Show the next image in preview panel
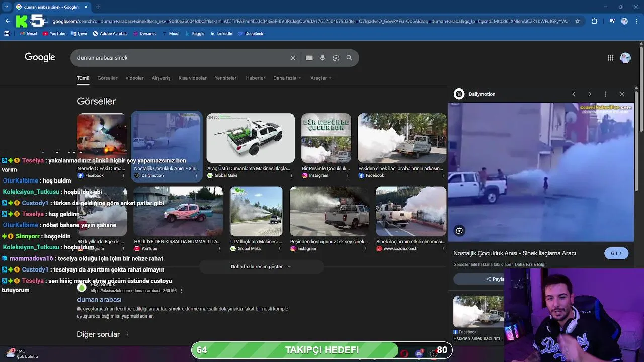 [x=590, y=94]
